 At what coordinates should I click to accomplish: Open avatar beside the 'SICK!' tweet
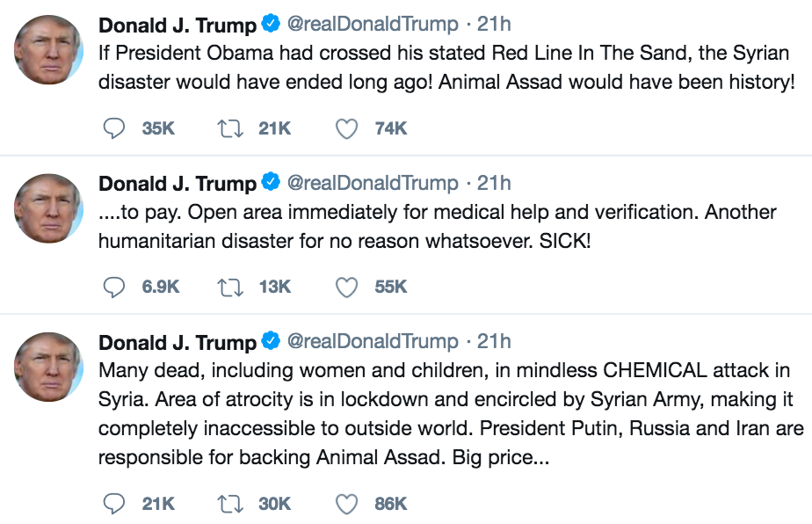[50, 208]
